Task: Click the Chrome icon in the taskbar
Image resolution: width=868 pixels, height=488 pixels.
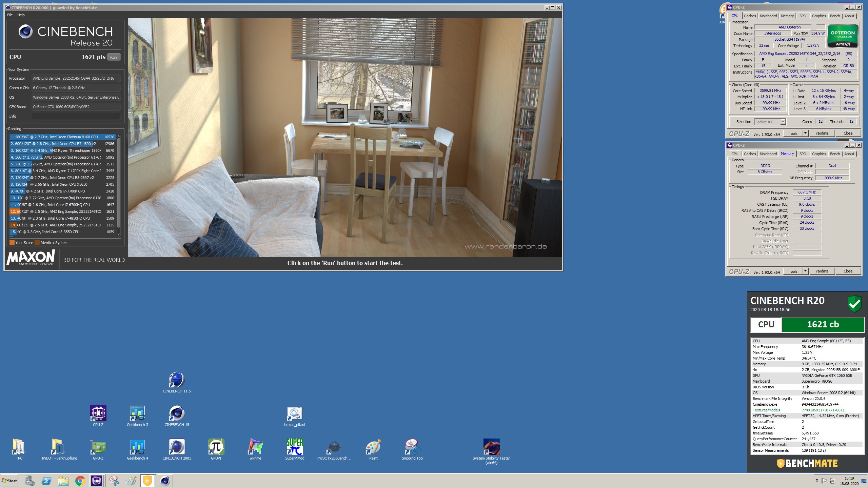Action: (80, 481)
